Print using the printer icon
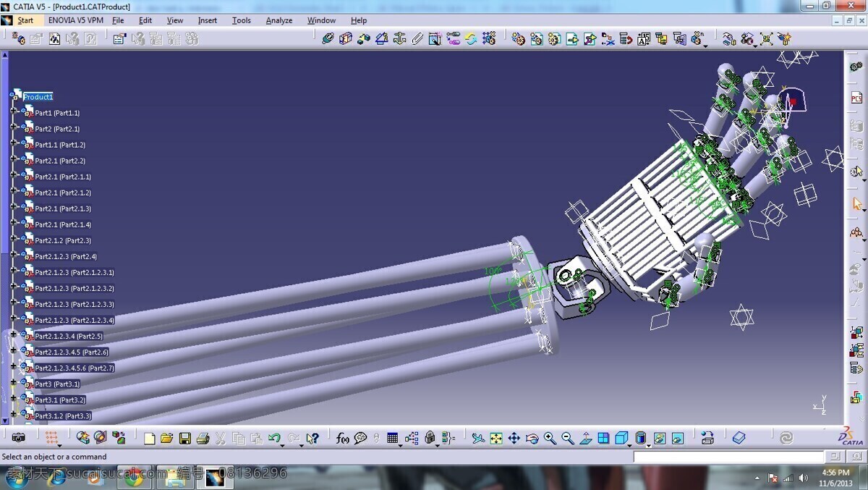The width and height of the screenshot is (868, 490). click(x=203, y=438)
